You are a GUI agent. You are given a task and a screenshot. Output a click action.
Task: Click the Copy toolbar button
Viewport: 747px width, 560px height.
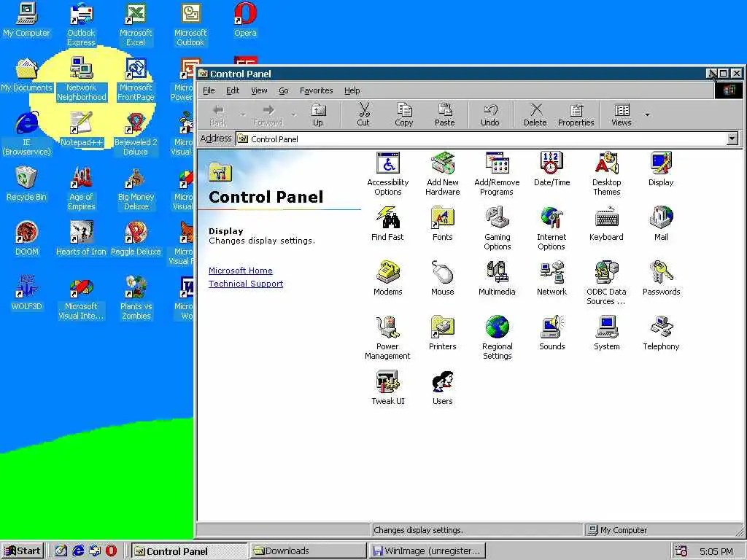(x=404, y=114)
